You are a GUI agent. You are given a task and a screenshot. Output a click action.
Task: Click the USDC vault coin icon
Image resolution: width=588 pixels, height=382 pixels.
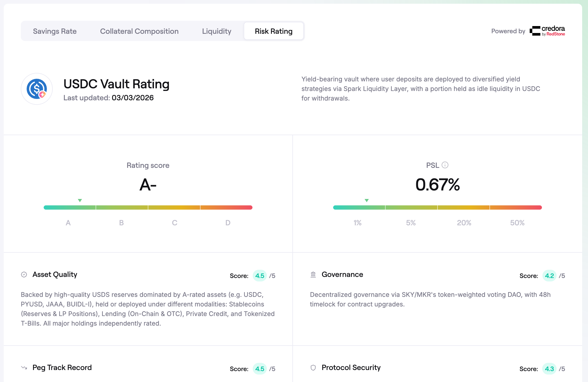(37, 89)
